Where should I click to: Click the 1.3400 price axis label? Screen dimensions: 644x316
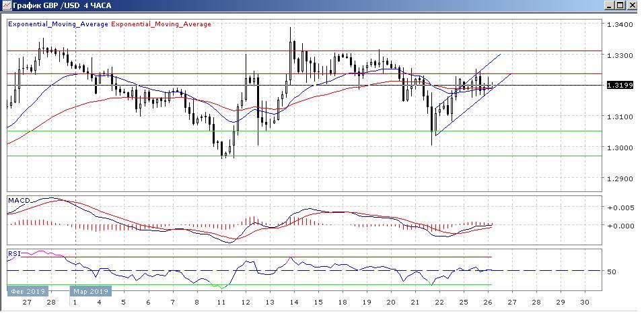pos(619,24)
